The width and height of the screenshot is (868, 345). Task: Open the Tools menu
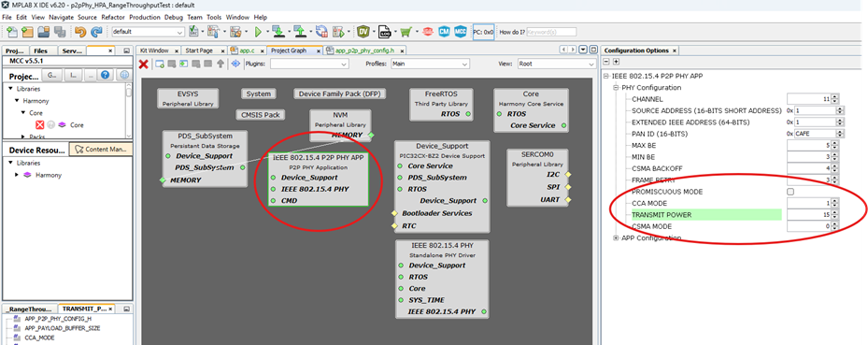(x=215, y=17)
